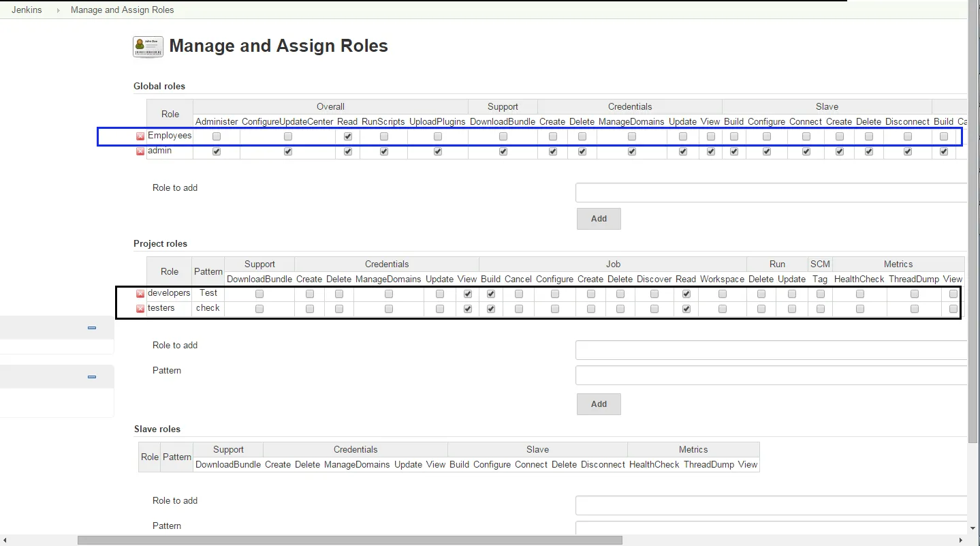Screen dimensions: 980x546
Task: Enable Support DownloadBundle for Employees role
Action: pyautogui.click(x=503, y=136)
